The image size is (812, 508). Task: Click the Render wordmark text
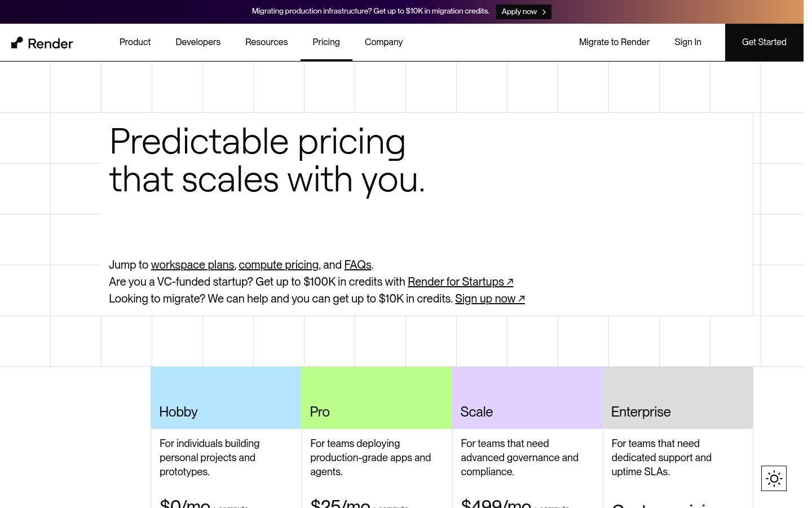(x=50, y=43)
